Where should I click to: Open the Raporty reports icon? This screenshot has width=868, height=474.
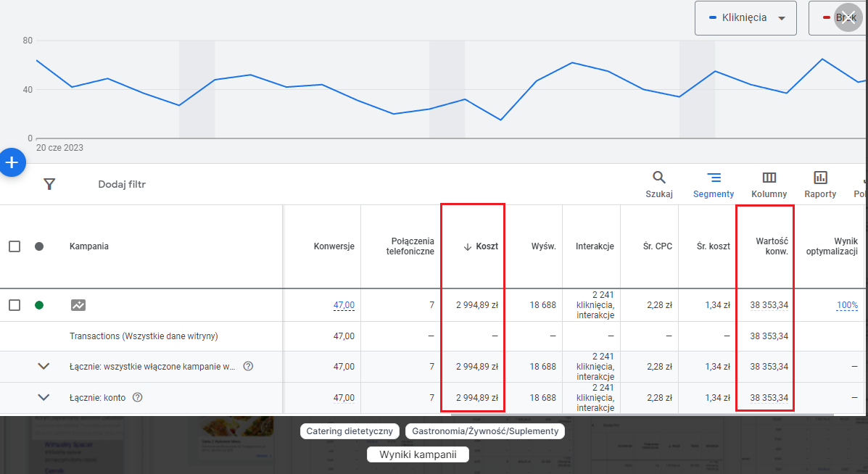(820, 185)
